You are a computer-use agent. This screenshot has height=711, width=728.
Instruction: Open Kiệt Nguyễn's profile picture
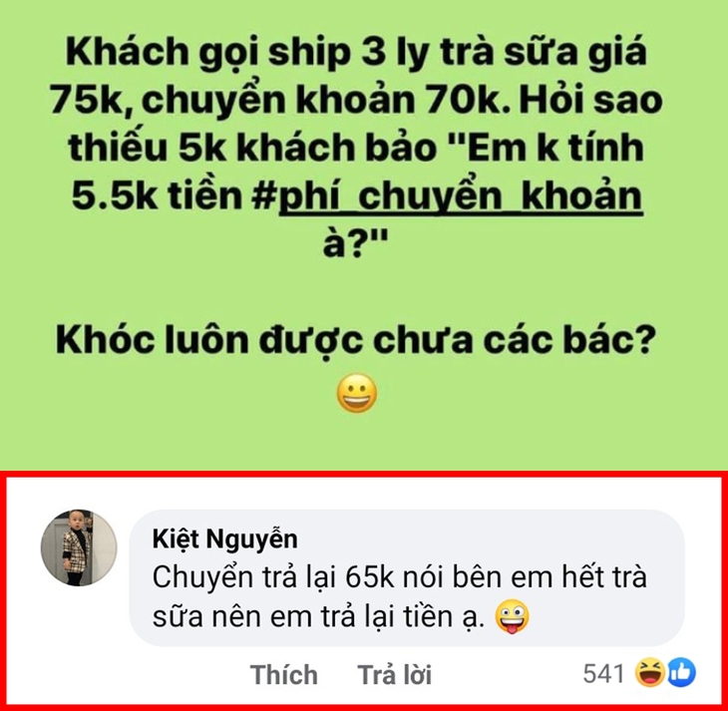[79, 548]
